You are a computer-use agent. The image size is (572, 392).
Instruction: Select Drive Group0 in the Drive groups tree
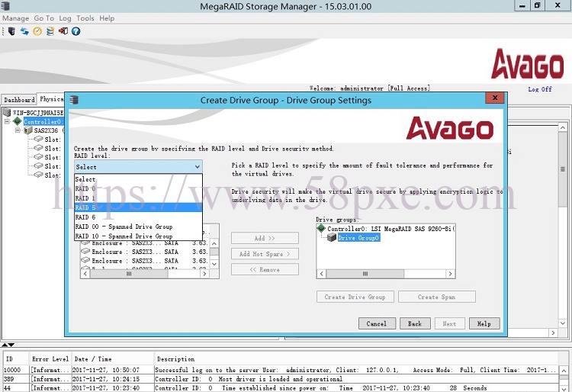pyautogui.click(x=359, y=238)
